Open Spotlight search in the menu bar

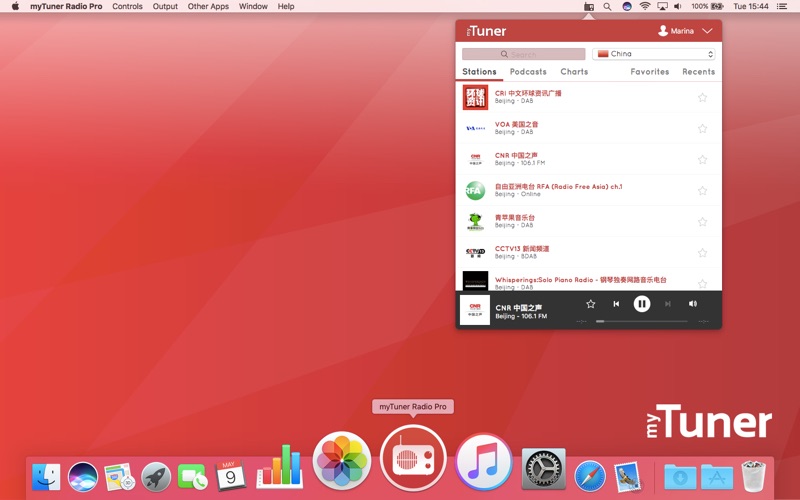pyautogui.click(x=607, y=7)
